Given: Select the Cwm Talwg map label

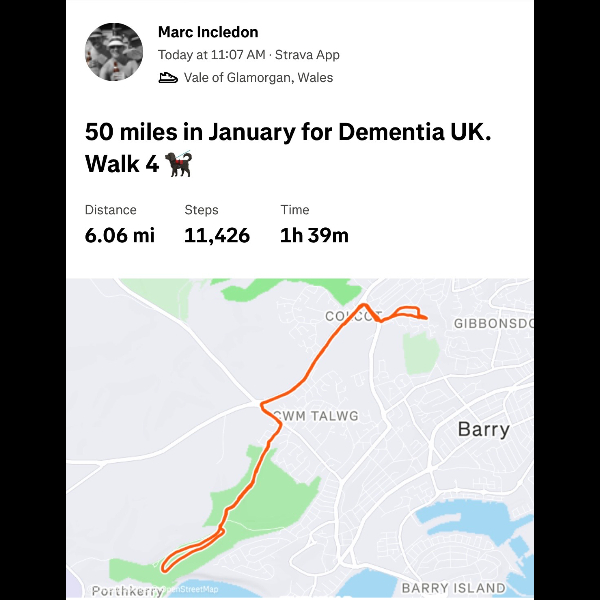Looking at the screenshot, I should [x=315, y=415].
